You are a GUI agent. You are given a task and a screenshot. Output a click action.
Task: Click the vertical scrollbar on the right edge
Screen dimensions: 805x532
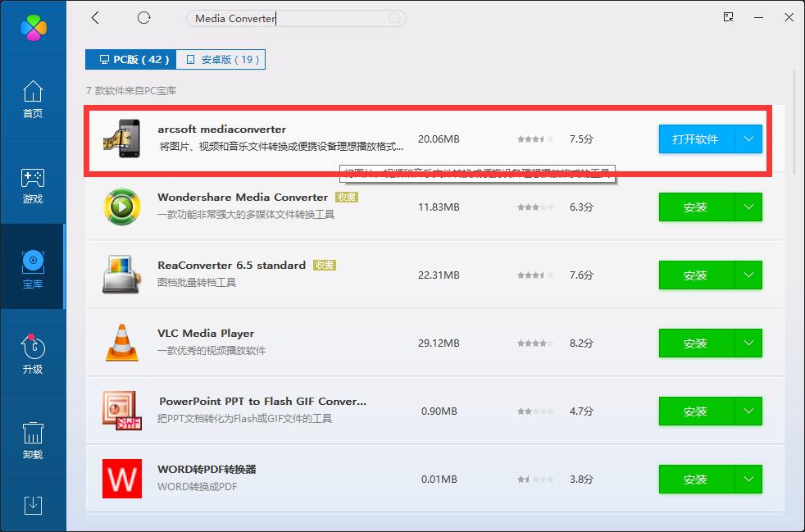(x=796, y=123)
